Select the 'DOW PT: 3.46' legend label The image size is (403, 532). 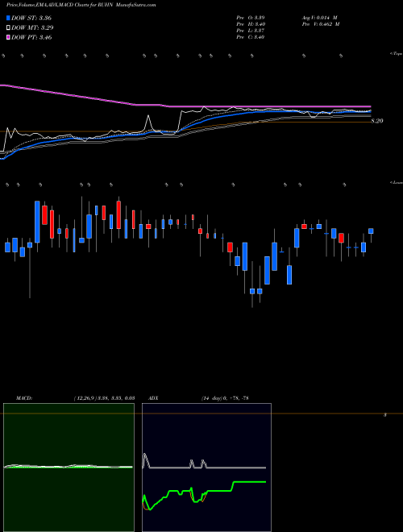pyautogui.click(x=31, y=38)
